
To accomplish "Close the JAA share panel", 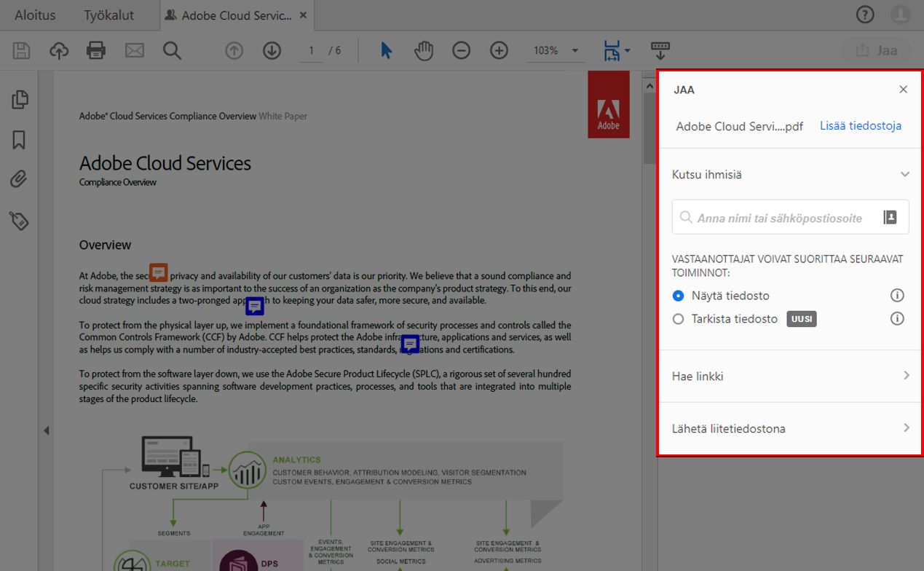I will click(x=903, y=90).
